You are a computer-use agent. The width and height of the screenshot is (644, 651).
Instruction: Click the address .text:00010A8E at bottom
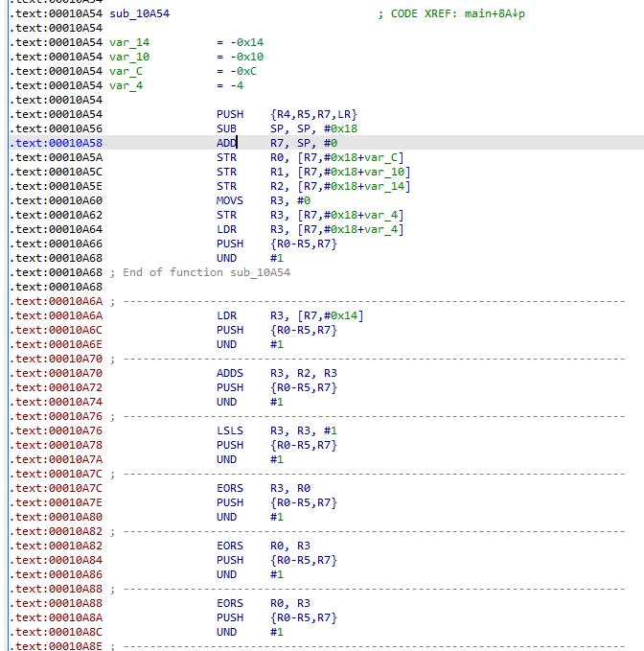pos(57,647)
